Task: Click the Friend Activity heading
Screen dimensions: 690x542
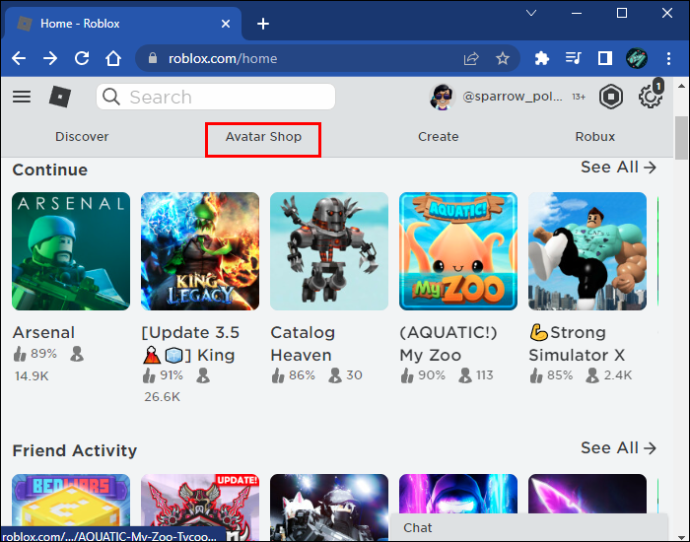Action: pyautogui.click(x=75, y=450)
